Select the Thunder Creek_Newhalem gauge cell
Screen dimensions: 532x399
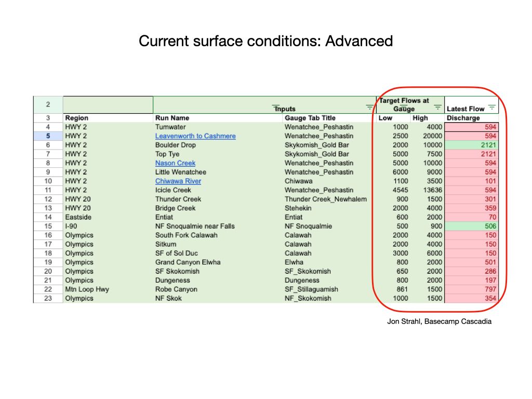coord(329,199)
